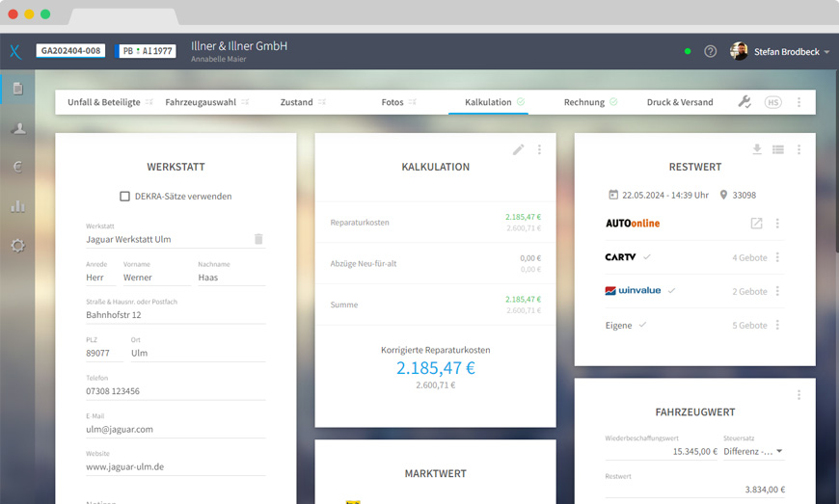Click the wrench tools icon

click(x=744, y=102)
